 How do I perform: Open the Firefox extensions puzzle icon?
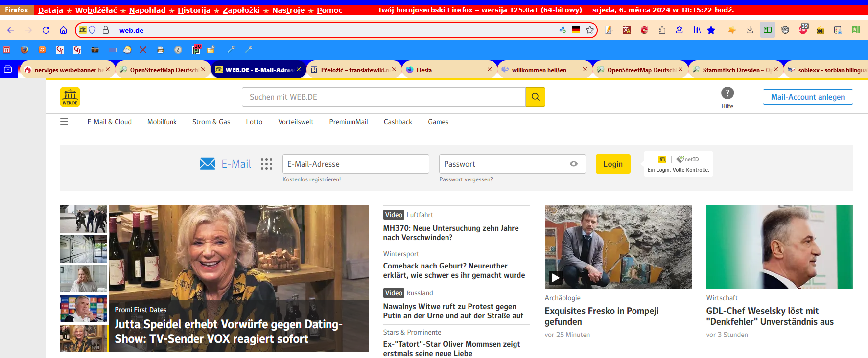(662, 30)
